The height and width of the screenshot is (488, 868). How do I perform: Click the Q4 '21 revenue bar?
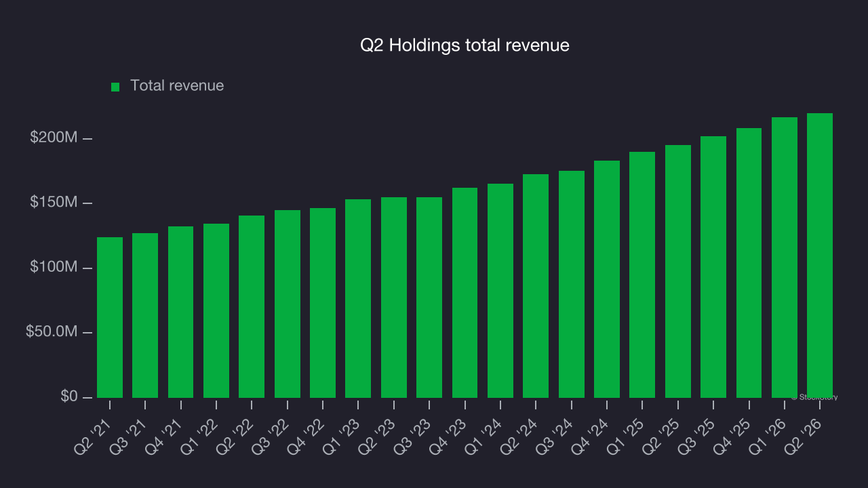pyautogui.click(x=181, y=312)
